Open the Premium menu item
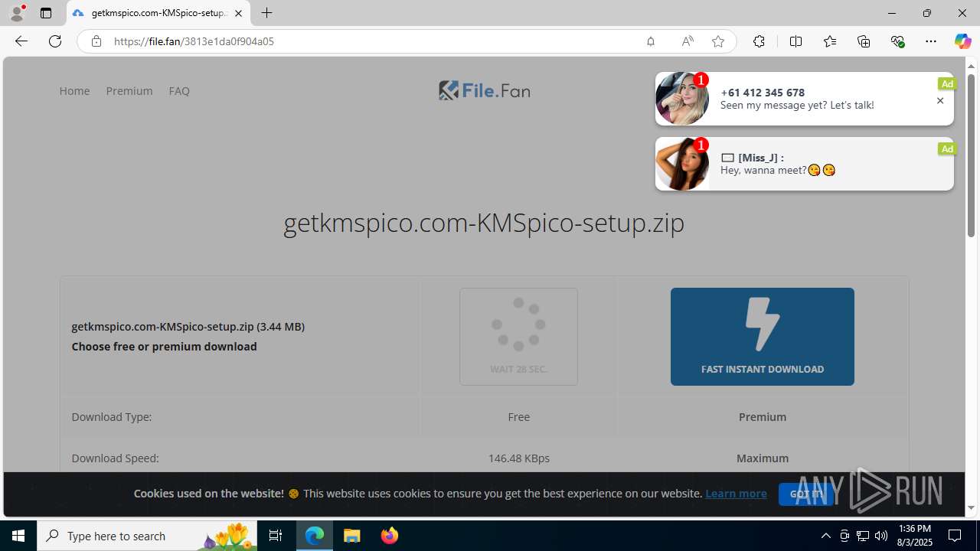980x551 pixels. coord(129,91)
